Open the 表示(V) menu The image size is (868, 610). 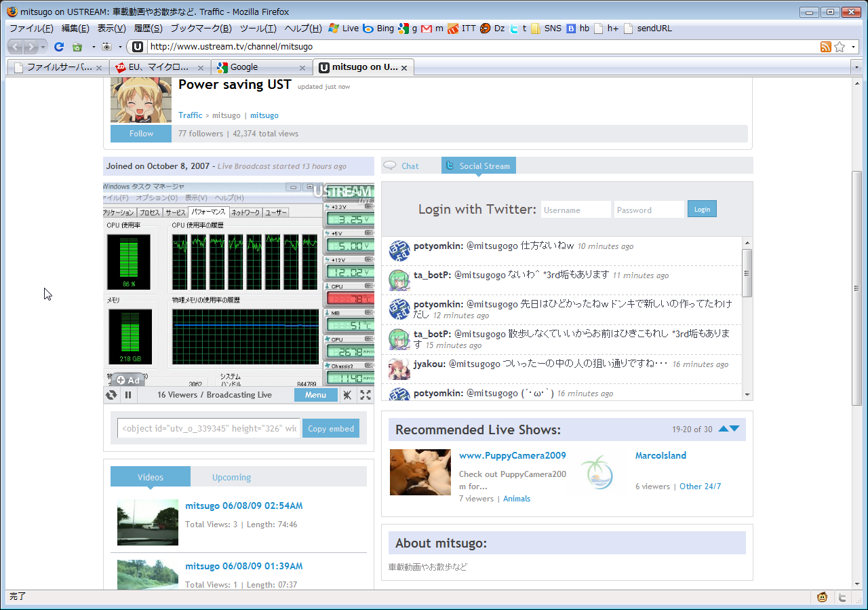[111, 28]
